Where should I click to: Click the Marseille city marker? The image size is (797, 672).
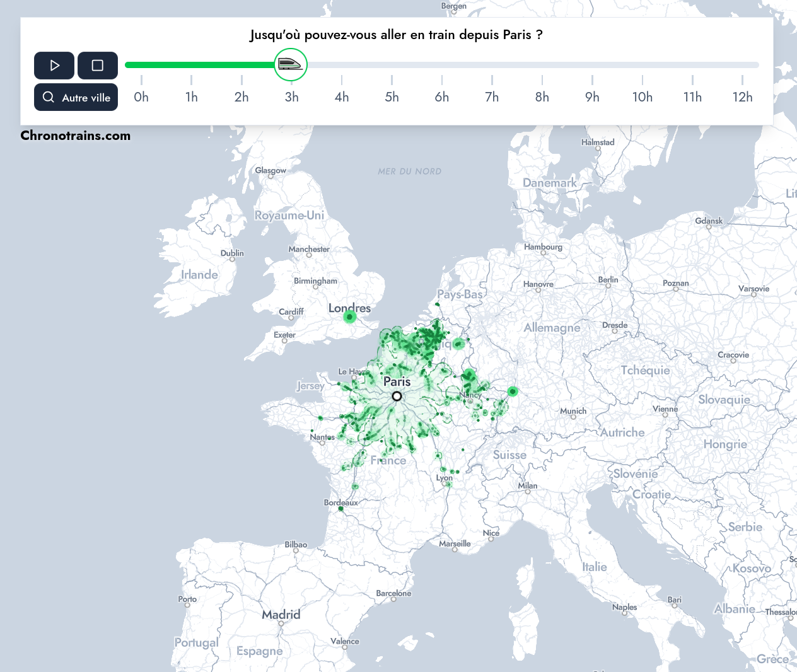[x=455, y=550]
